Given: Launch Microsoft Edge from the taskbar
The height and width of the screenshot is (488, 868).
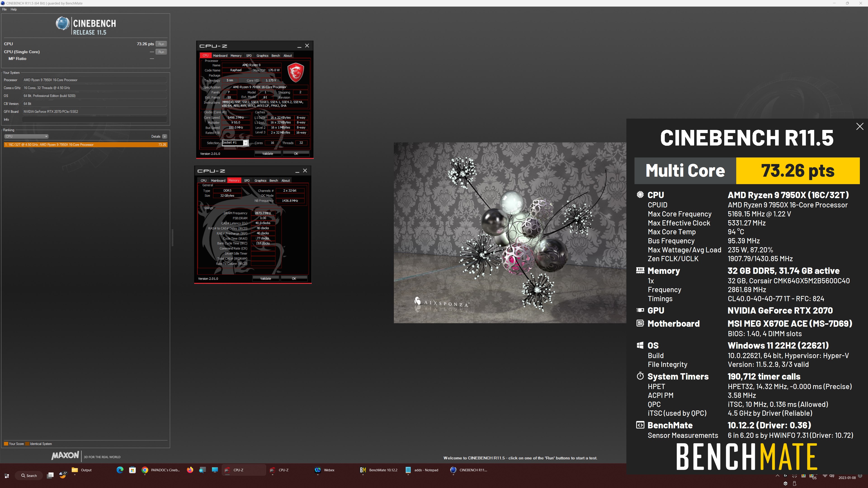Looking at the screenshot, I should click(120, 470).
